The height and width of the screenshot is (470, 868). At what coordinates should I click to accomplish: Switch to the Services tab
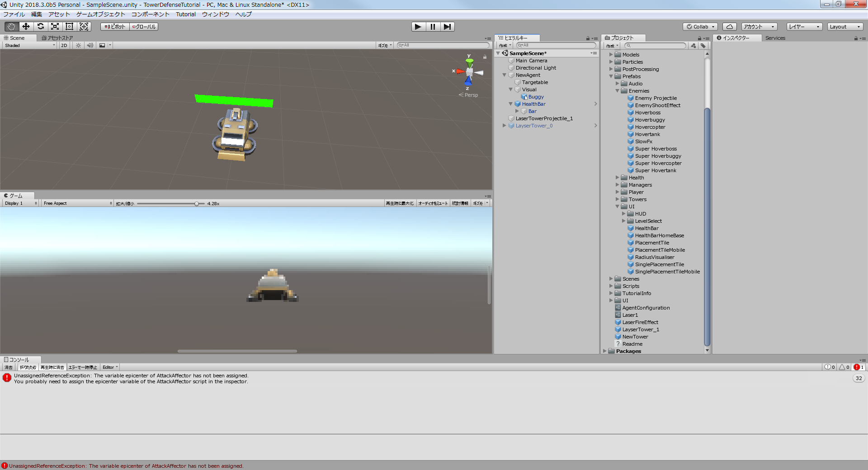(775, 38)
